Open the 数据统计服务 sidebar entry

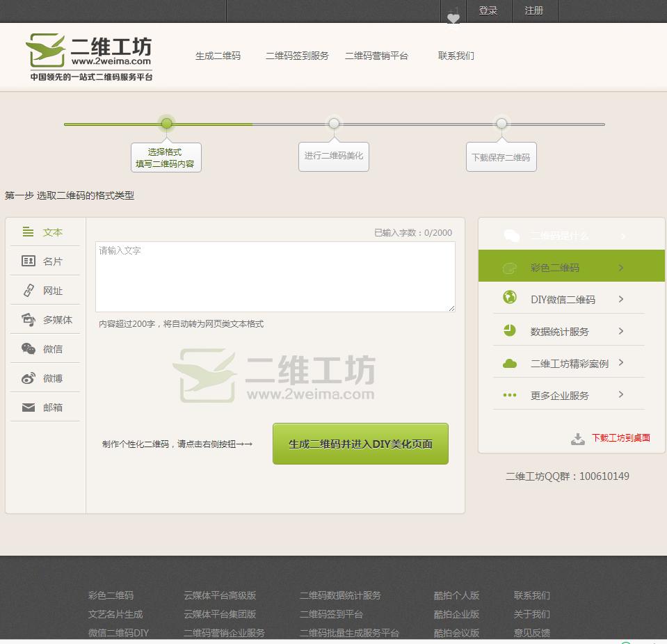(569, 331)
